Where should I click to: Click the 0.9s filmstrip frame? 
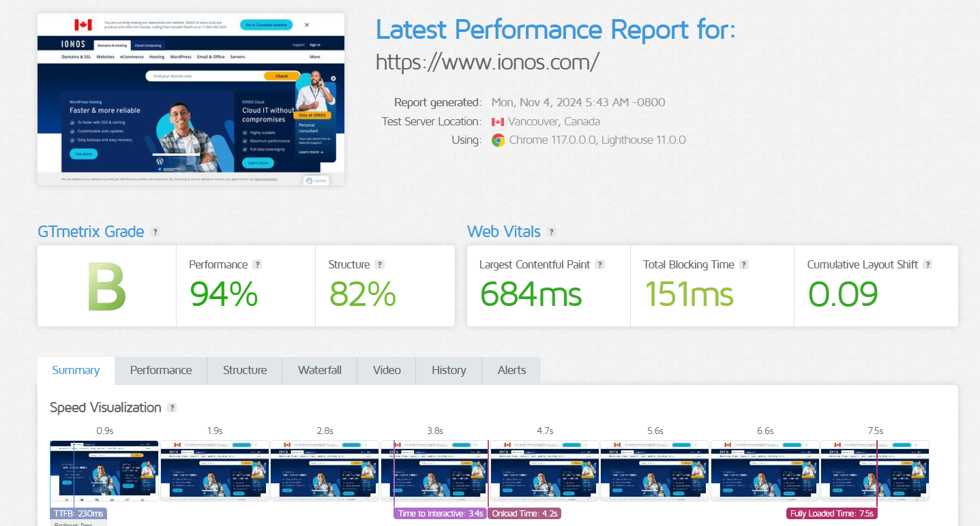(x=104, y=471)
